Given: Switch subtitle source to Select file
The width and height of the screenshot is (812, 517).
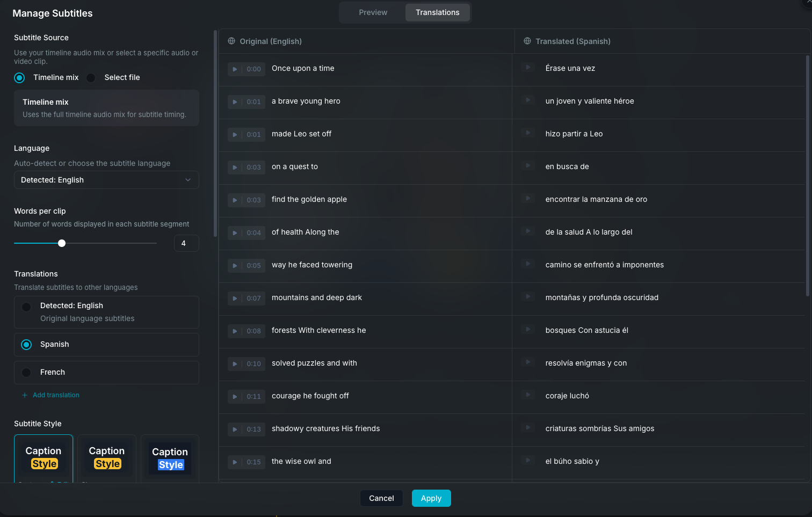Looking at the screenshot, I should pyautogui.click(x=90, y=77).
